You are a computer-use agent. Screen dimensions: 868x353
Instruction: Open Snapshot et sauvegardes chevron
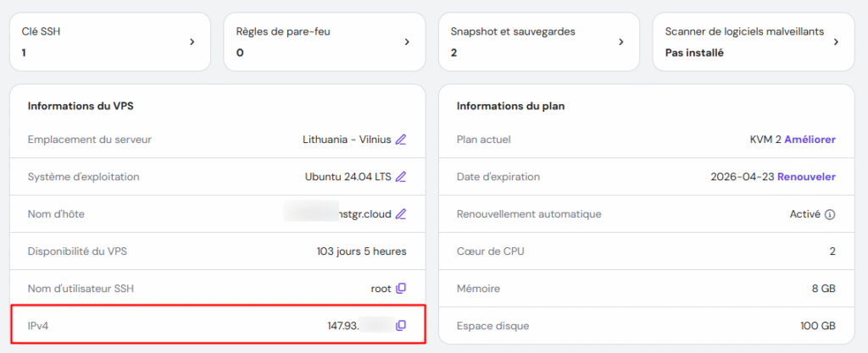[x=621, y=41]
